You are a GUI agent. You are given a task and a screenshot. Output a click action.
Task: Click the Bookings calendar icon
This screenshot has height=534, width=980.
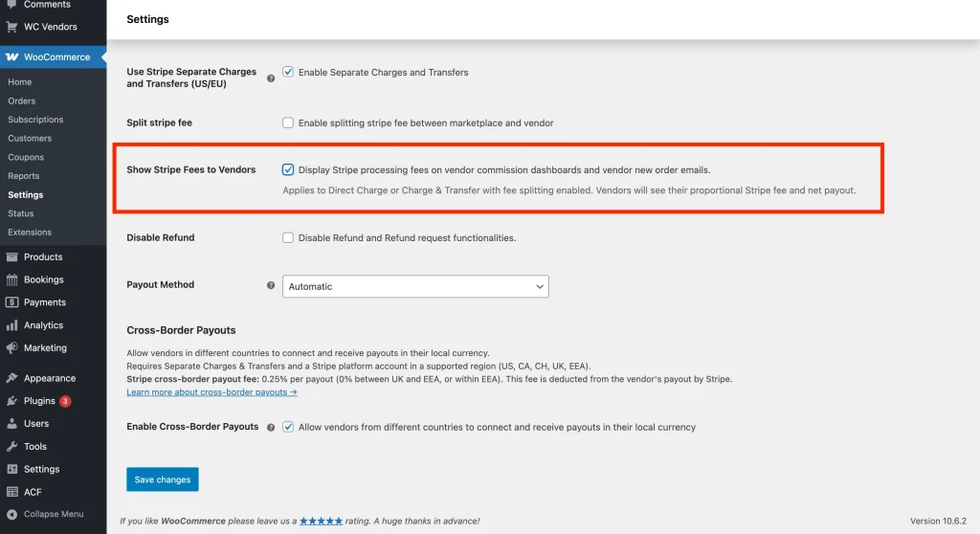pyautogui.click(x=11, y=279)
